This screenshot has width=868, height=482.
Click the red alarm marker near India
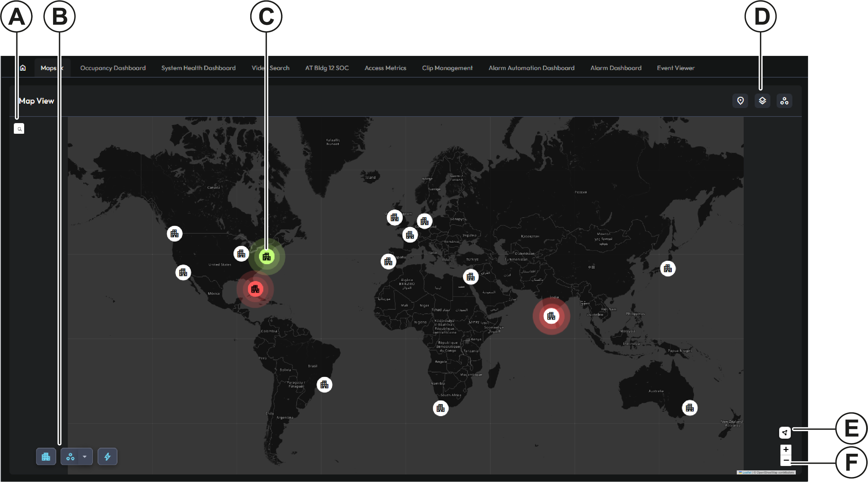point(551,316)
